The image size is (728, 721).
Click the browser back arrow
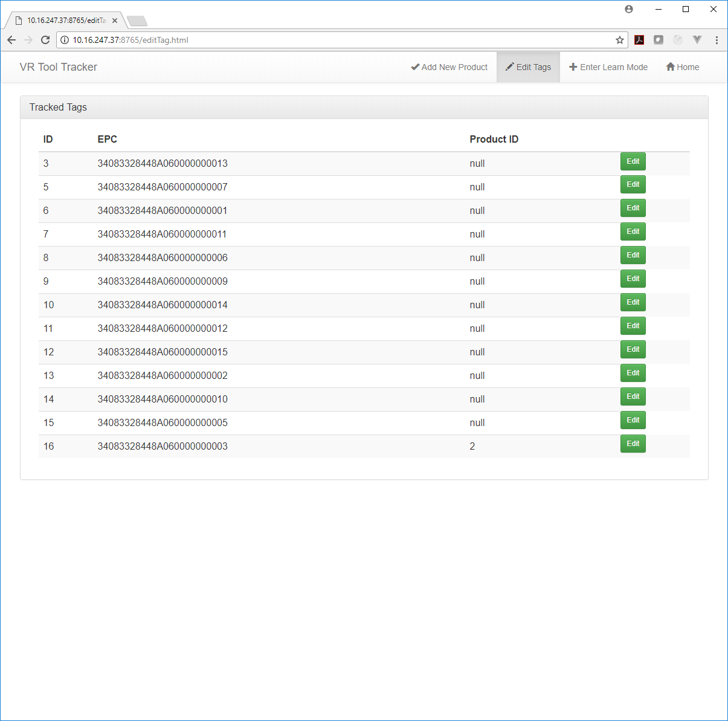point(11,40)
